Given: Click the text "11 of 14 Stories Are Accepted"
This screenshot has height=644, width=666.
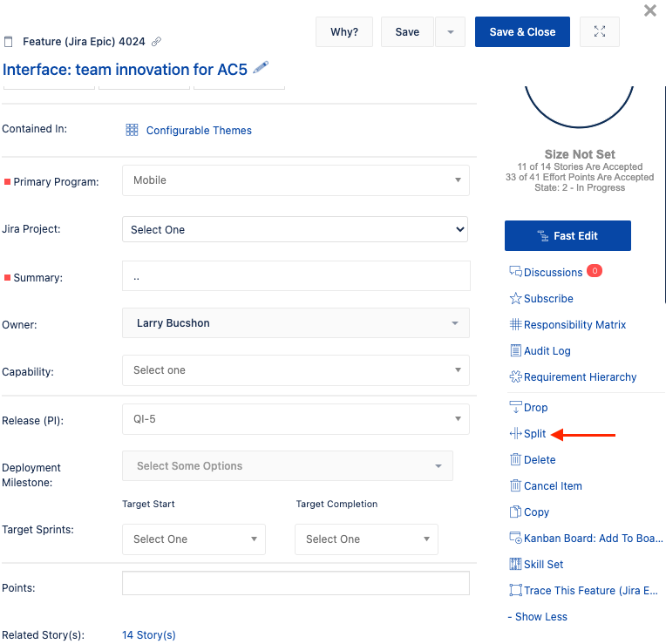Looking at the screenshot, I should (580, 166).
